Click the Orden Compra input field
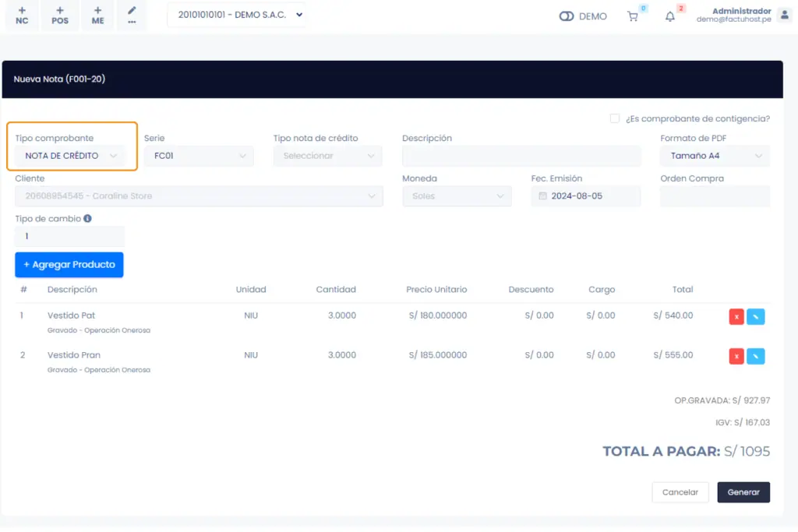Viewport: 798px width, 532px height. [715, 196]
